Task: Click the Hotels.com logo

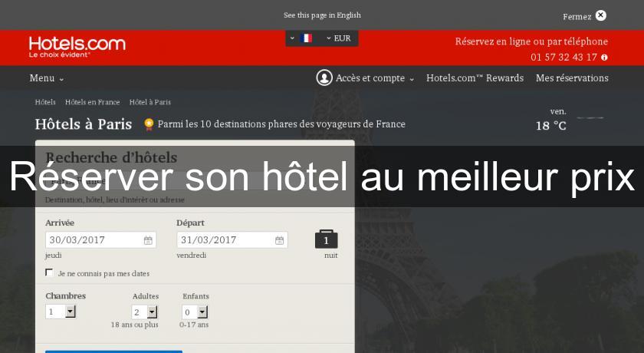Action: pos(77,47)
